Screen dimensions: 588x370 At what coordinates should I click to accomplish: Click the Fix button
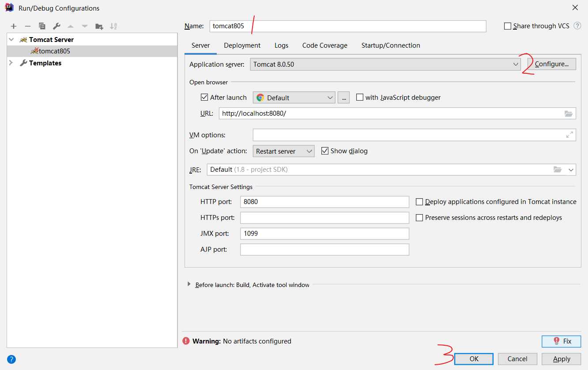pos(562,341)
